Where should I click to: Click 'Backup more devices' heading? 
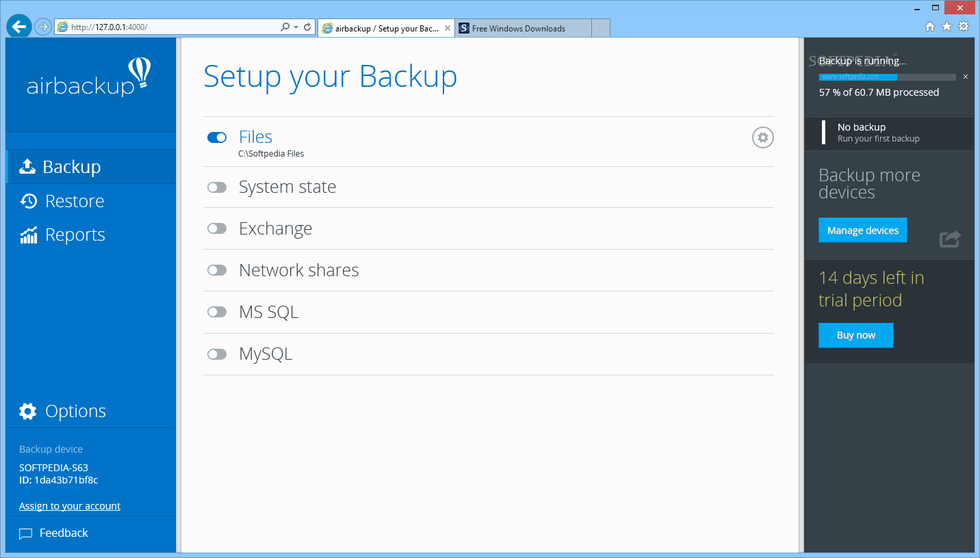(869, 184)
